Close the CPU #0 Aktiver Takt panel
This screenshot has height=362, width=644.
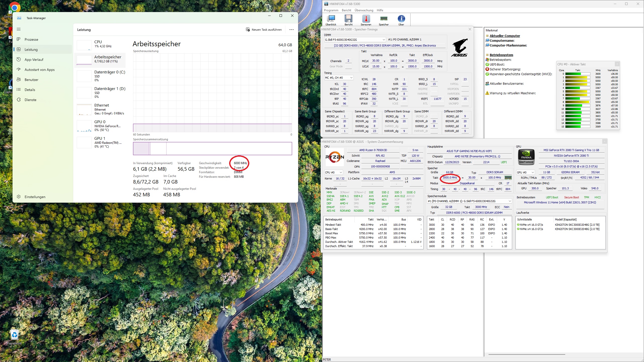(x=617, y=64)
